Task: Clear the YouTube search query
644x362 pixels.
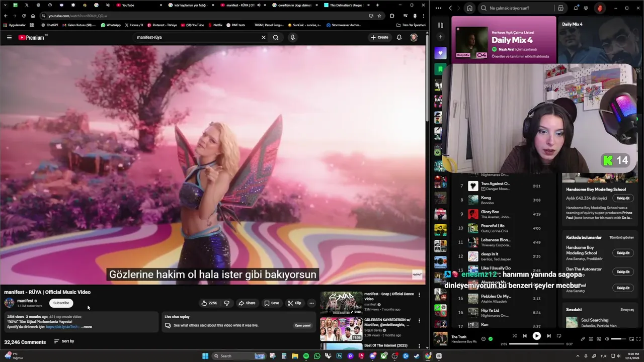Action: click(263, 37)
